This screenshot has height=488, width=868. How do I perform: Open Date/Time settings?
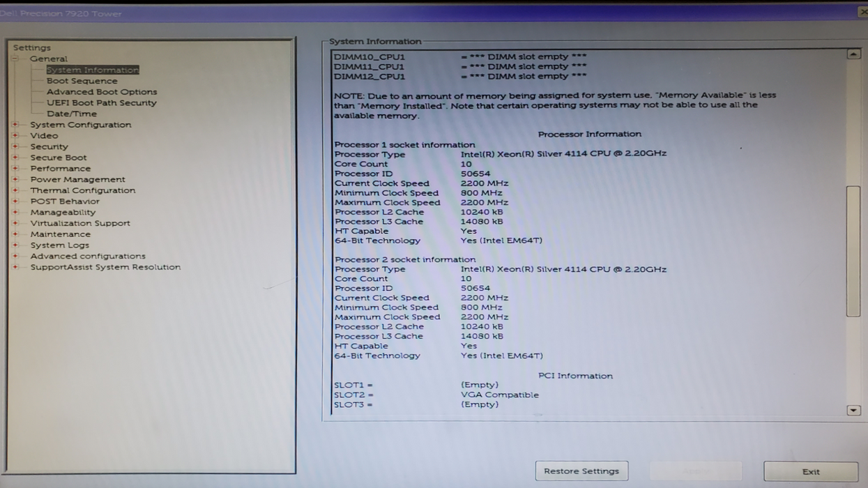click(72, 114)
